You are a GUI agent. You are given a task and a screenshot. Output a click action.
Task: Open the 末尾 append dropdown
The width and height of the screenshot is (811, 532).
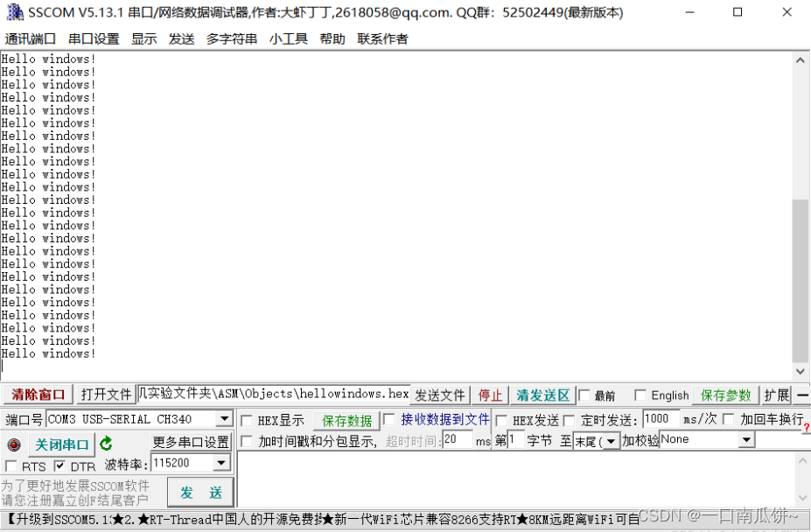click(611, 441)
